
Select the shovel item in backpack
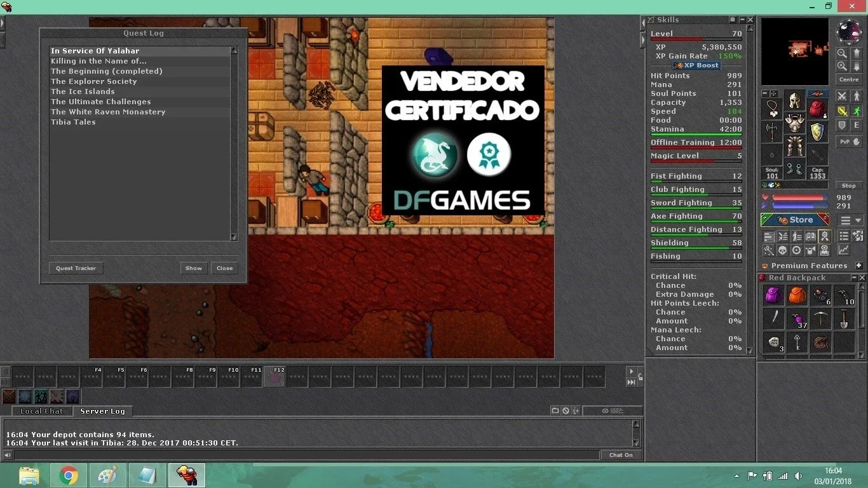tap(844, 319)
